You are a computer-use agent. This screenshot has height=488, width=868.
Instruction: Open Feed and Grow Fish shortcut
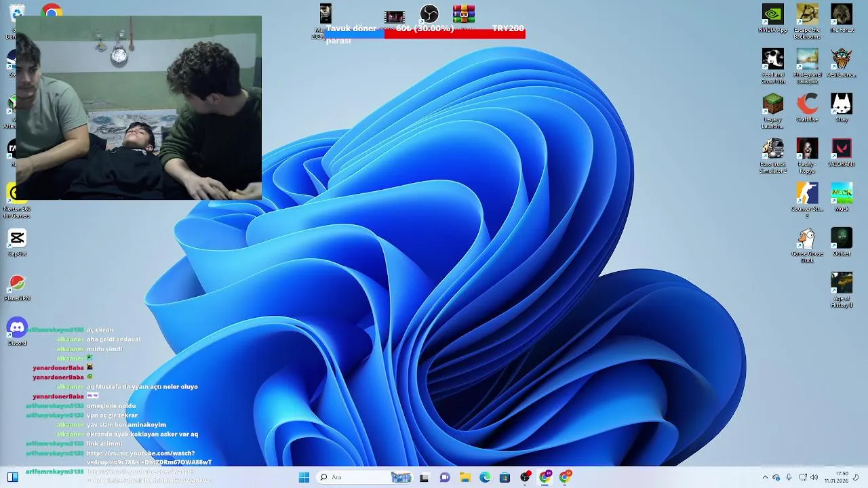(x=772, y=66)
